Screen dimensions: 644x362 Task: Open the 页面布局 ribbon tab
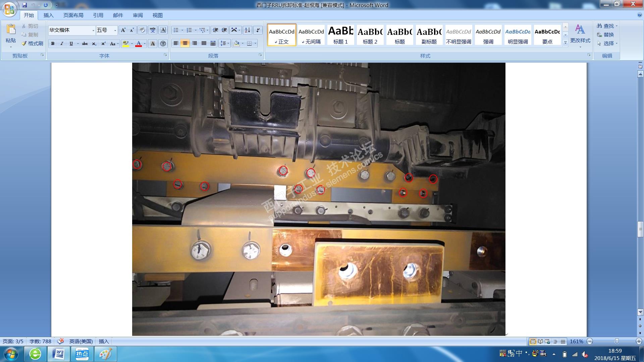coord(73,15)
